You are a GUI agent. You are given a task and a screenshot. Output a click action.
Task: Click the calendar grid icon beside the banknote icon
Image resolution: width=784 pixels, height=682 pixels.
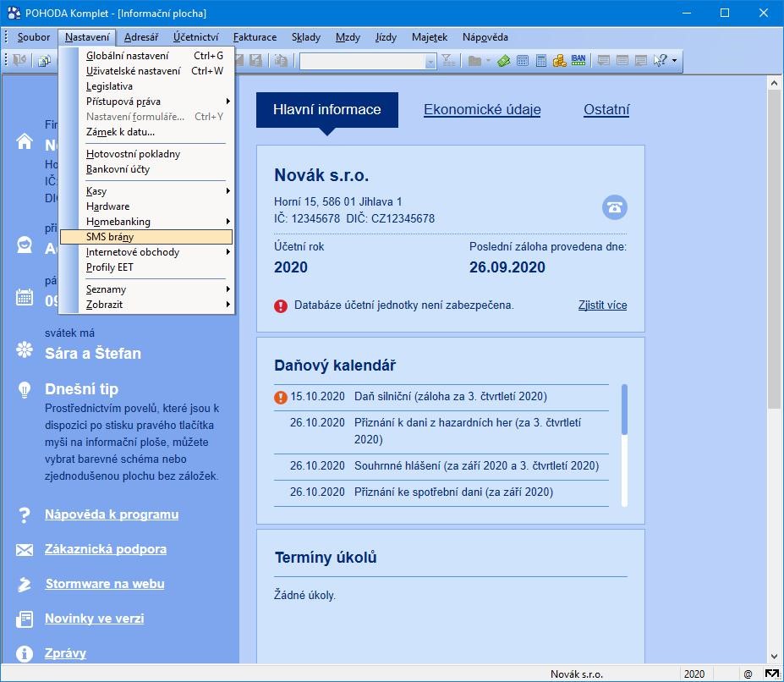(x=523, y=61)
